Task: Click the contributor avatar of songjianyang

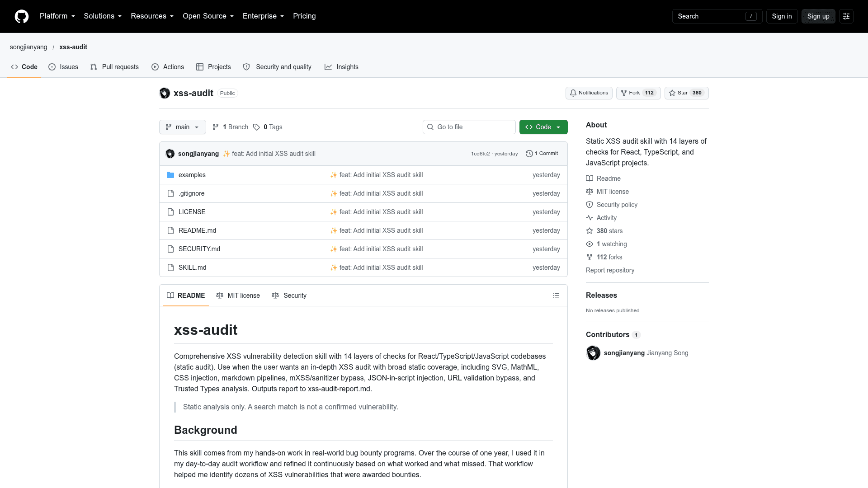Action: (x=593, y=353)
